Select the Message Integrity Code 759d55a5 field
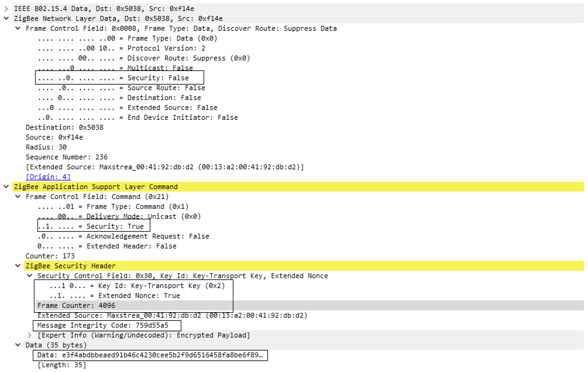Screen dimensions: 588x372 pos(102,325)
